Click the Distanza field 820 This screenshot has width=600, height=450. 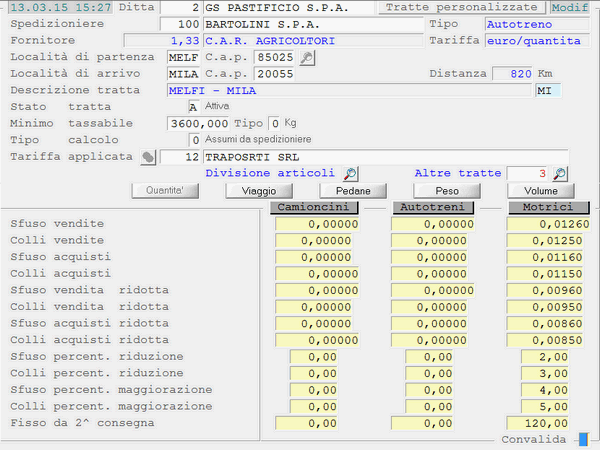(512, 73)
